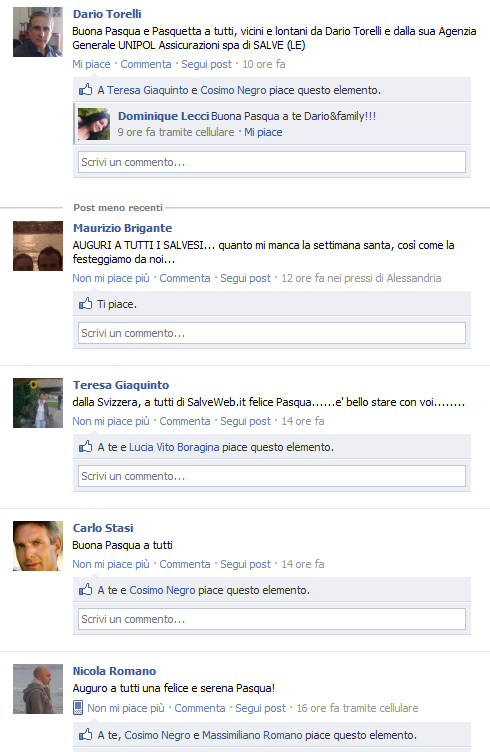This screenshot has width=490, height=752.
Task: Unlike Maurizio Brigante's post via 'Non mi piace più'
Action: (x=111, y=278)
